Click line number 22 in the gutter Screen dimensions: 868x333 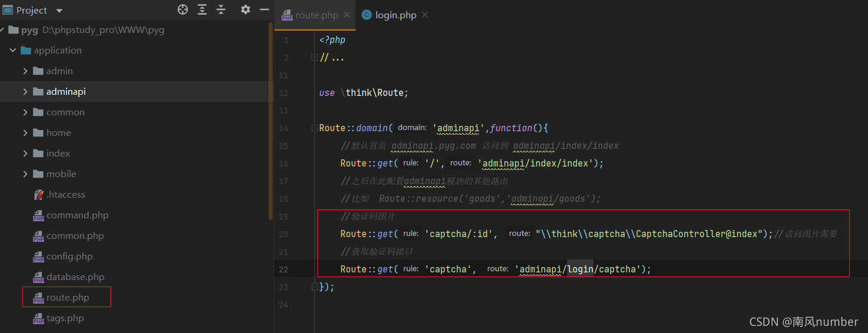284,269
